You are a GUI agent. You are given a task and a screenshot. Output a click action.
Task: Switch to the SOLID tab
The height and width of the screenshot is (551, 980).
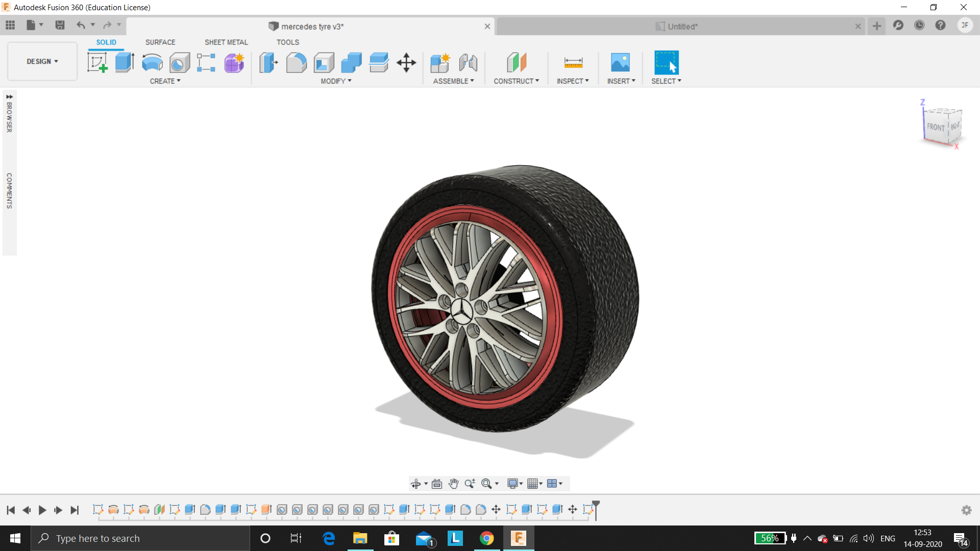point(106,42)
